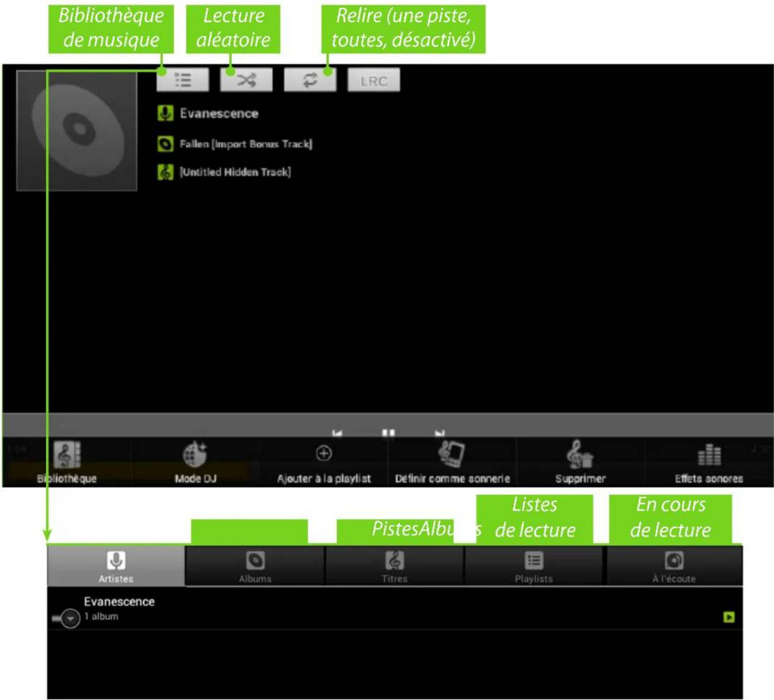Click the album art disc thumbnail
Viewport: 774px width, 700px height.
77,130
